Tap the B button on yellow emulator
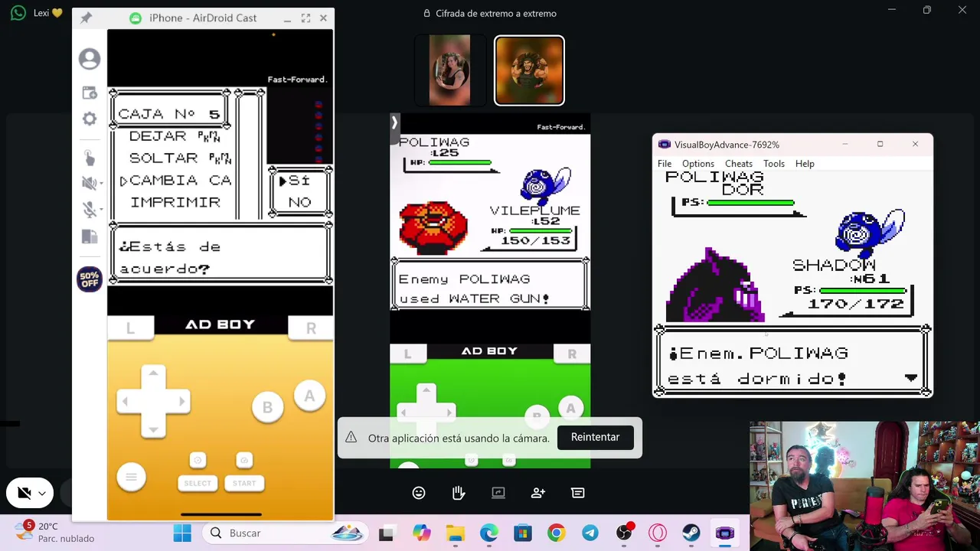The width and height of the screenshot is (980, 551). [x=267, y=408]
